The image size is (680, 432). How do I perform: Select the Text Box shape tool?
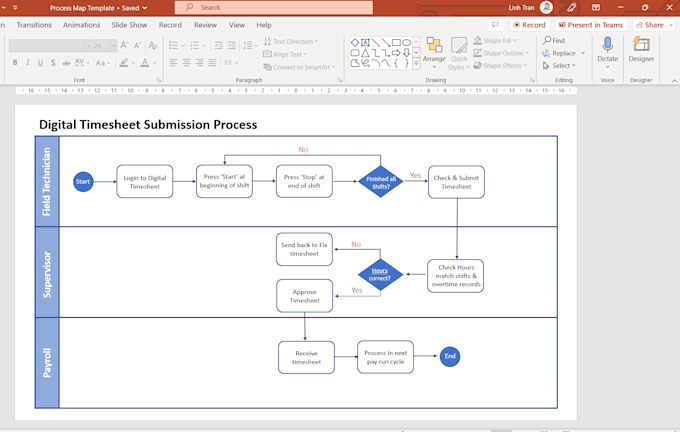[365, 42]
